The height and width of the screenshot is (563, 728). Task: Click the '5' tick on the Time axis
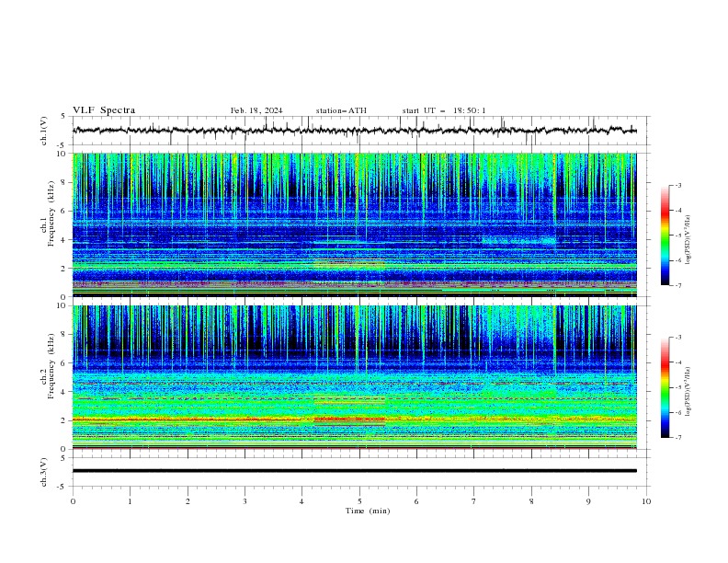click(359, 501)
